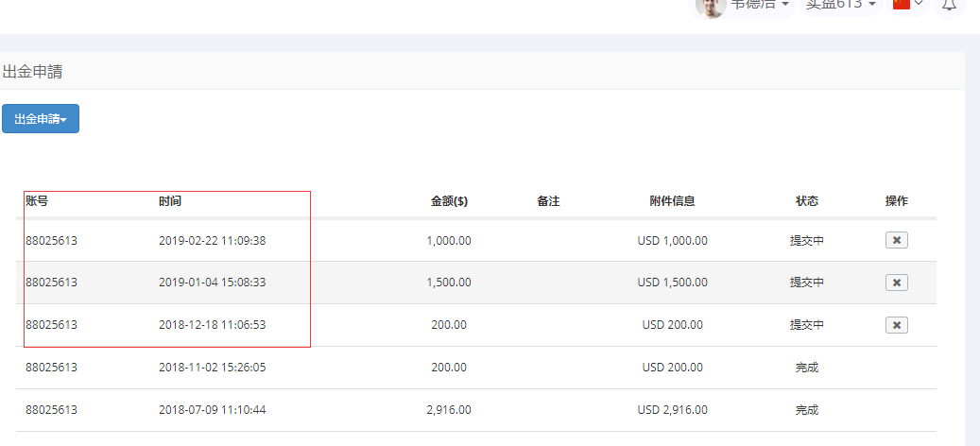
Task: Click the 完成 status of 2018-07-09 row
Action: coord(806,410)
